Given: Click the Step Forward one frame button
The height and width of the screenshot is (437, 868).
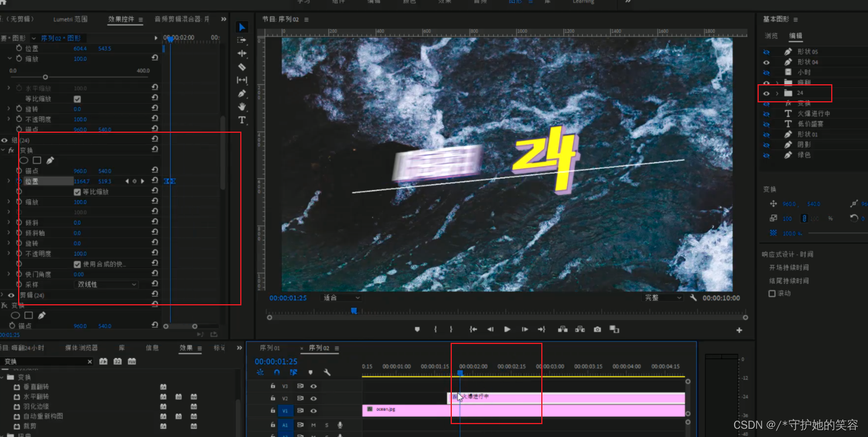Looking at the screenshot, I should click(x=524, y=329).
